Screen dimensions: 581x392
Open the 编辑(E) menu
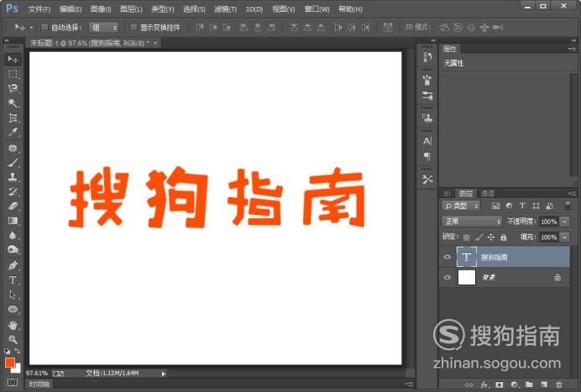70,9
